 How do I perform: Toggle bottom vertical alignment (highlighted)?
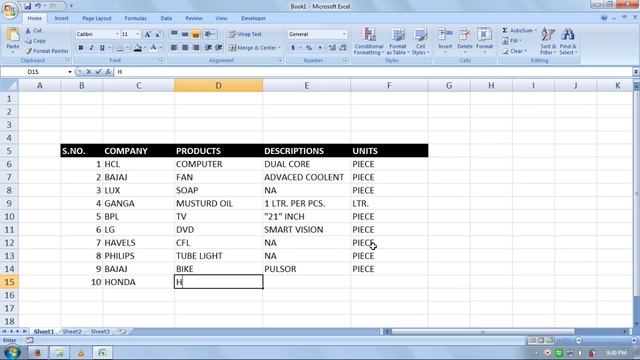point(196,34)
